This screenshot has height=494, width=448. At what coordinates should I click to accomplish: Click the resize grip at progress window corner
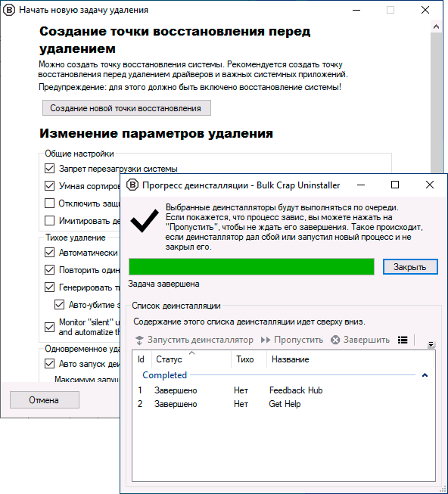pyautogui.click(x=443, y=489)
